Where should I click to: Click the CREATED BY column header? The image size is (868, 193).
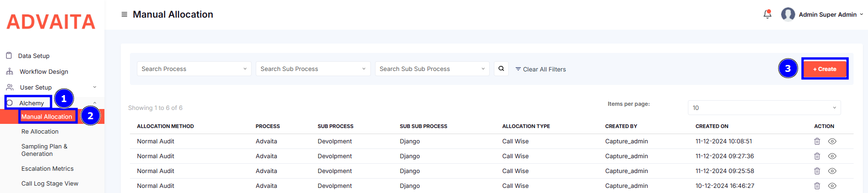[x=621, y=126]
